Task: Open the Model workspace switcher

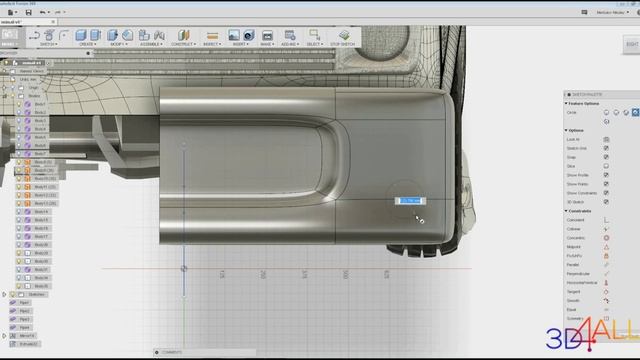Action: click(10, 38)
